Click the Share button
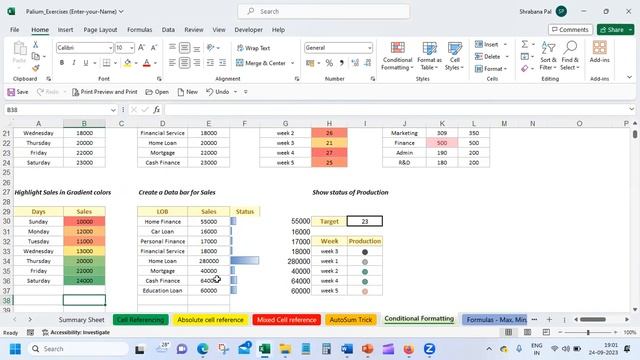The image size is (640, 360). coord(612,30)
